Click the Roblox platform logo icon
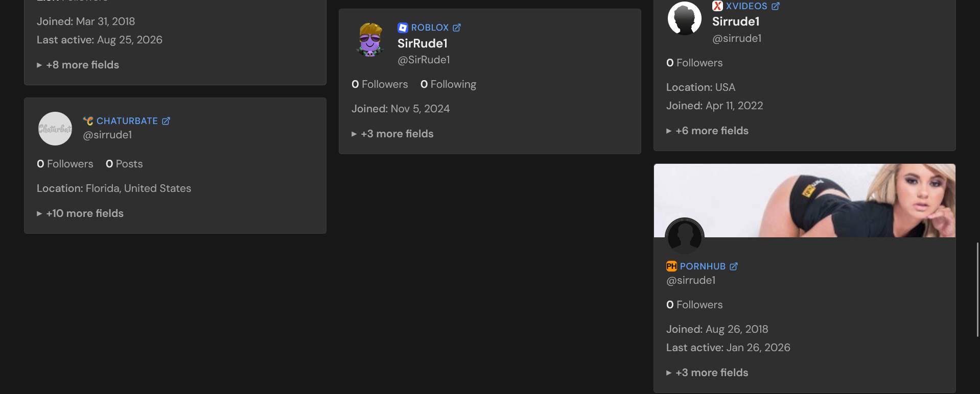 [x=403, y=28]
